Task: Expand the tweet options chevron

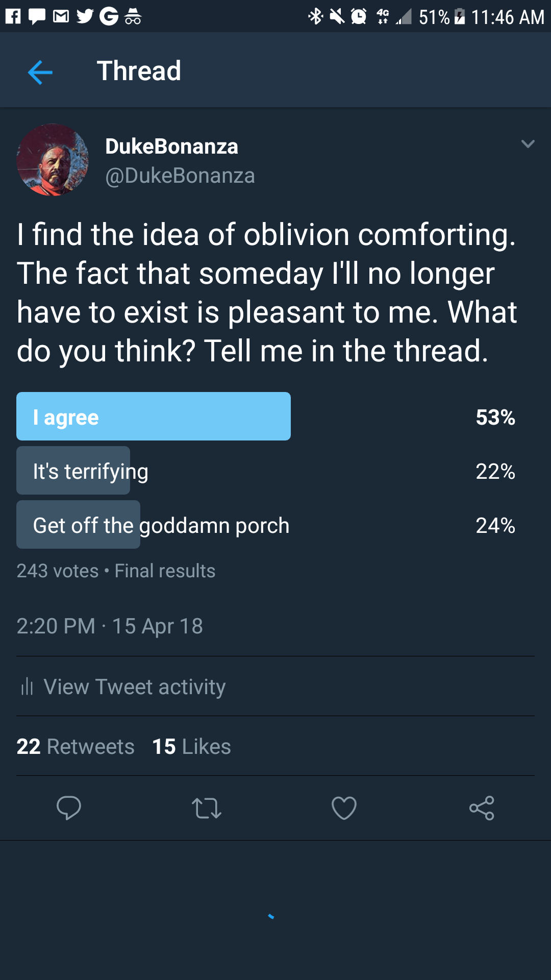Action: (528, 144)
